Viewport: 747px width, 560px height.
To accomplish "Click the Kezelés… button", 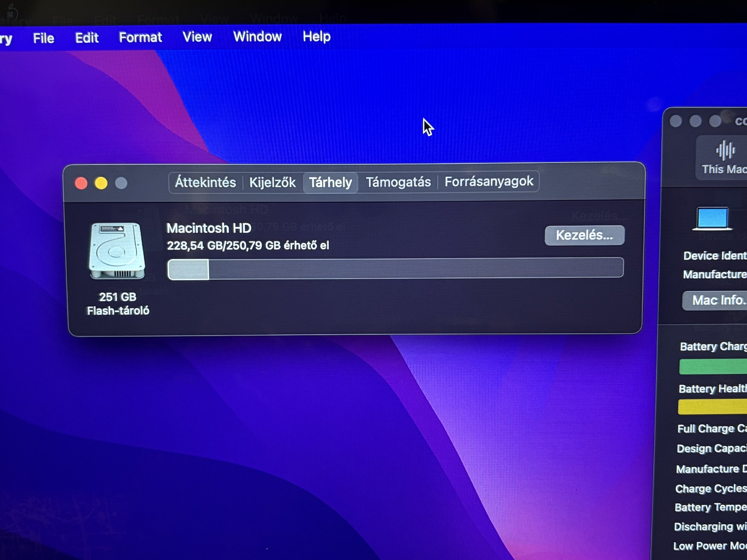I will click(585, 236).
